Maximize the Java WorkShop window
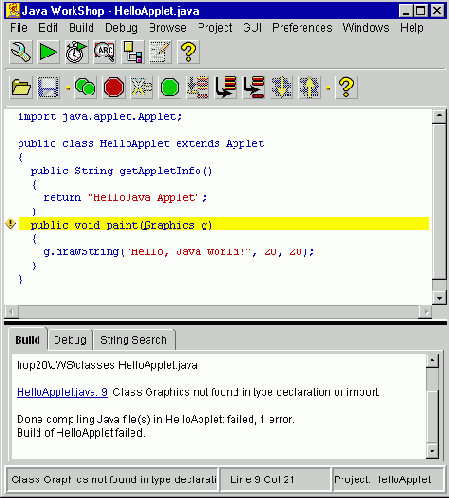Viewport: 449px width, 498px height. point(421,11)
